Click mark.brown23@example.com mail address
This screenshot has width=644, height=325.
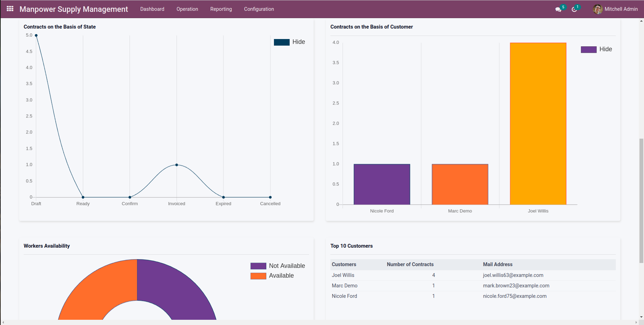click(x=516, y=286)
